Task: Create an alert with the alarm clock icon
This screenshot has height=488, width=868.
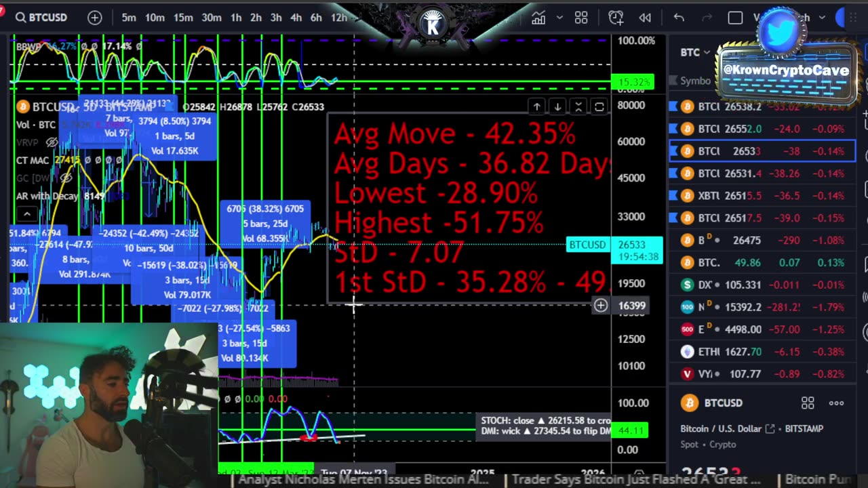Action: [x=616, y=18]
